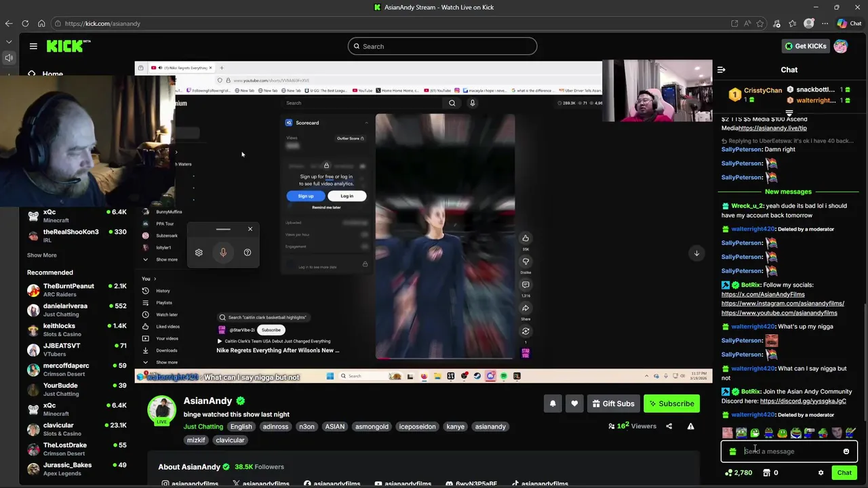Image resolution: width=868 pixels, height=488 pixels.
Task: Select the English tag
Action: click(241, 426)
